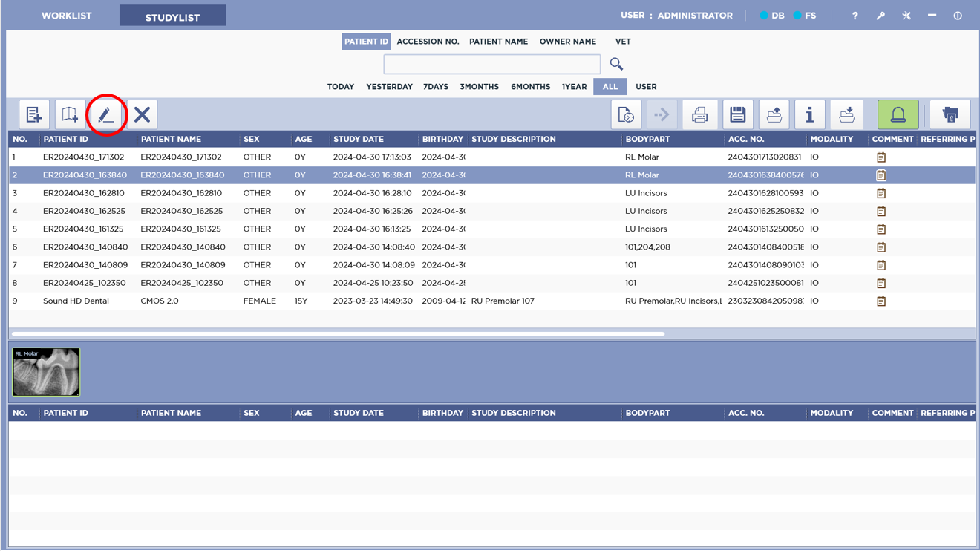980x551 pixels.
Task: Open help with the question mark icon
Action: coord(855,16)
